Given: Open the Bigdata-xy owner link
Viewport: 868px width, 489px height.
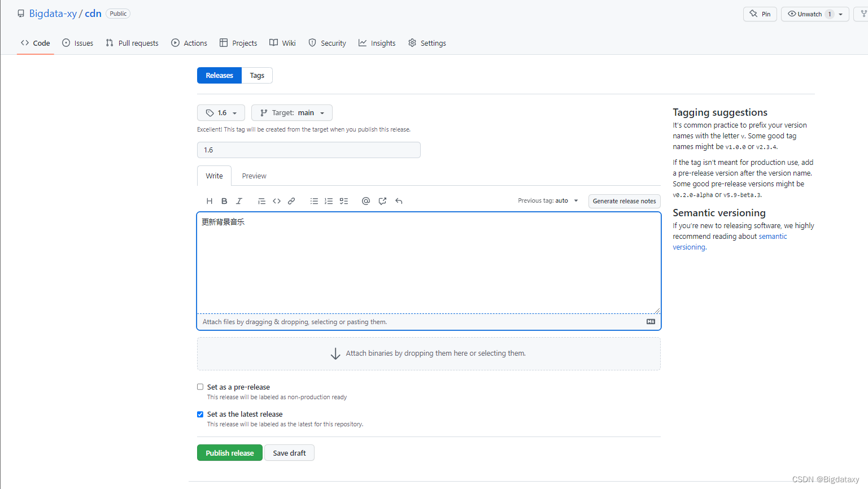Looking at the screenshot, I should point(53,14).
